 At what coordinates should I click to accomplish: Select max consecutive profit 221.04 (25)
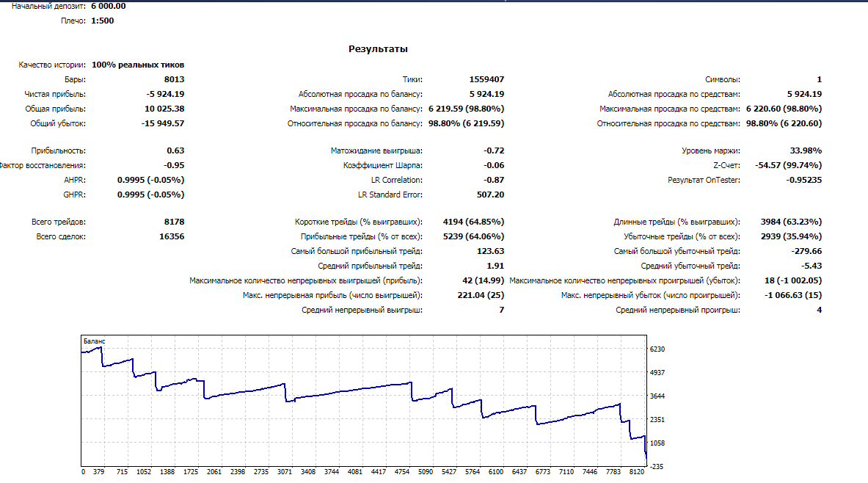[481, 295]
